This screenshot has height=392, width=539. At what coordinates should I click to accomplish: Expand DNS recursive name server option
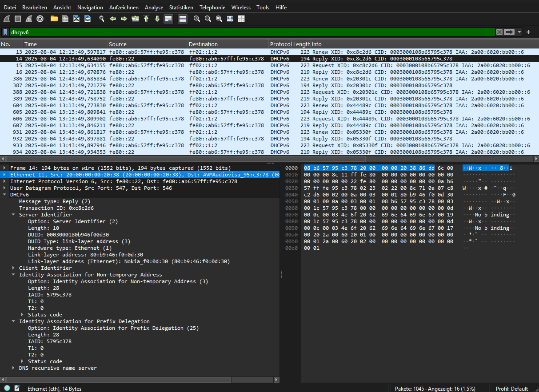pos(13,368)
